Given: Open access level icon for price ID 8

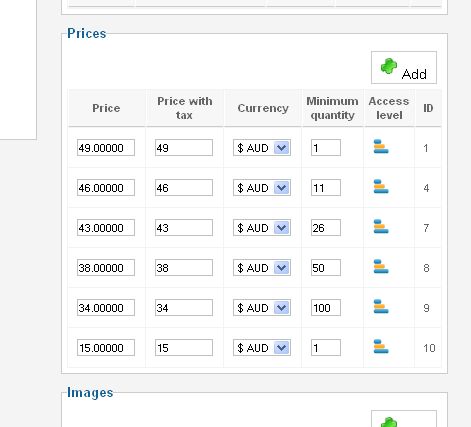Looking at the screenshot, I should (x=381, y=267).
